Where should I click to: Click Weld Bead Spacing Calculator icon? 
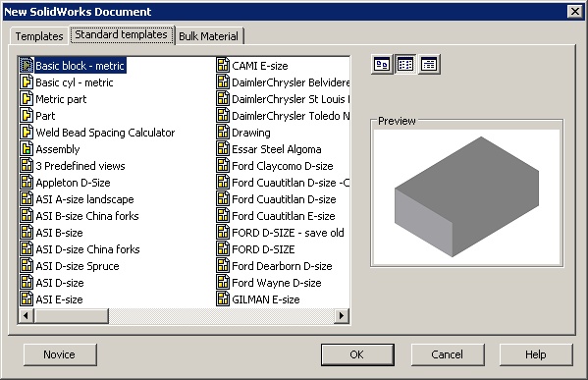coord(27,132)
